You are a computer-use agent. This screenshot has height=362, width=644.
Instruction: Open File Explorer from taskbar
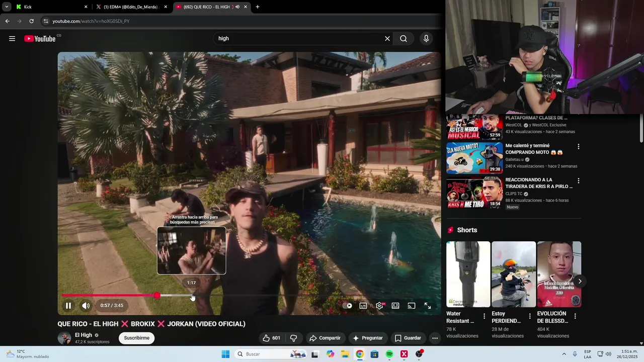point(345,354)
